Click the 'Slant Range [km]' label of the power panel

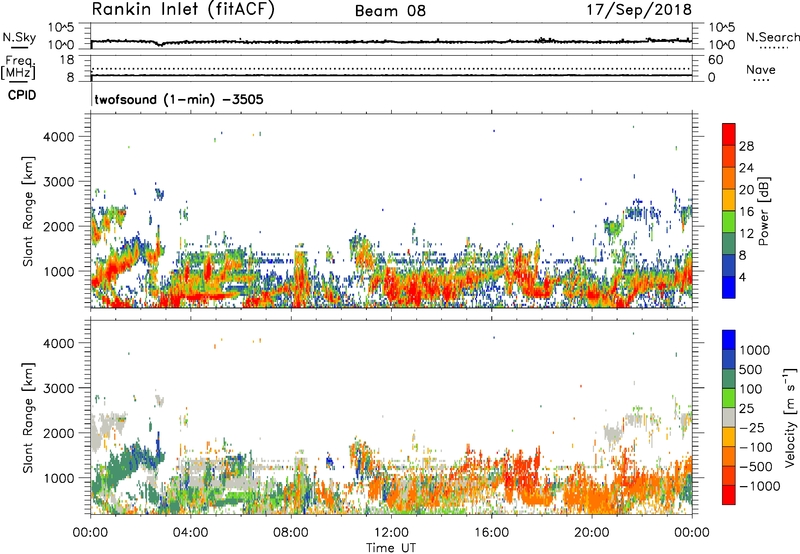click(28, 211)
